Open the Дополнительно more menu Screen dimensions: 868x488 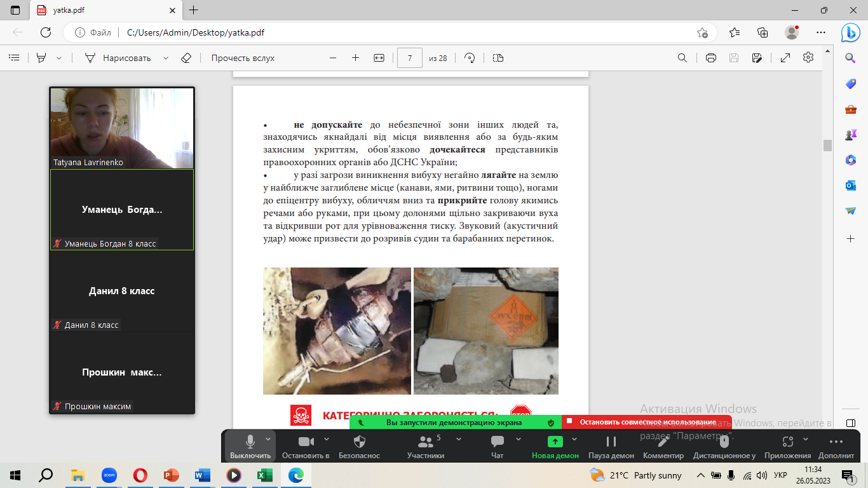[x=836, y=446]
